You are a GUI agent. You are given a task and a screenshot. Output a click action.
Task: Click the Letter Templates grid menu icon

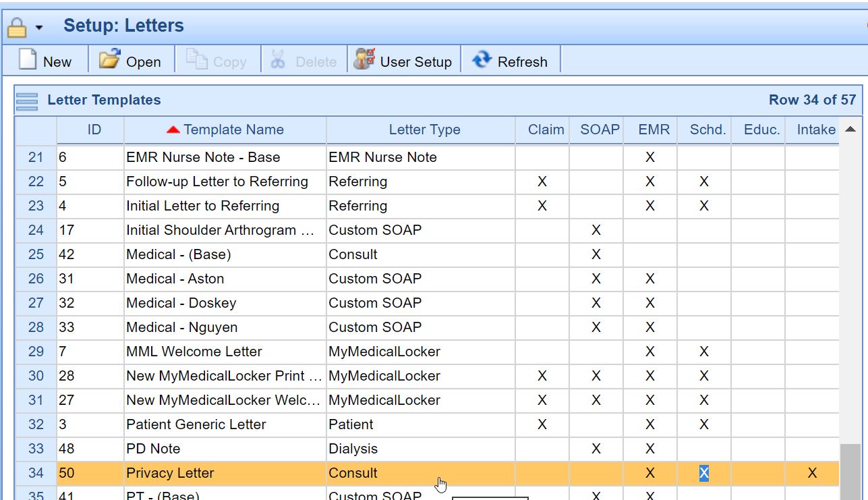(x=27, y=101)
